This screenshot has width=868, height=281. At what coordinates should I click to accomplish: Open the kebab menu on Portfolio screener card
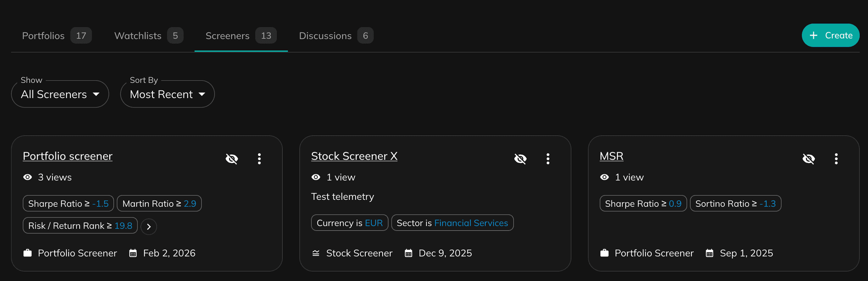[x=259, y=158]
